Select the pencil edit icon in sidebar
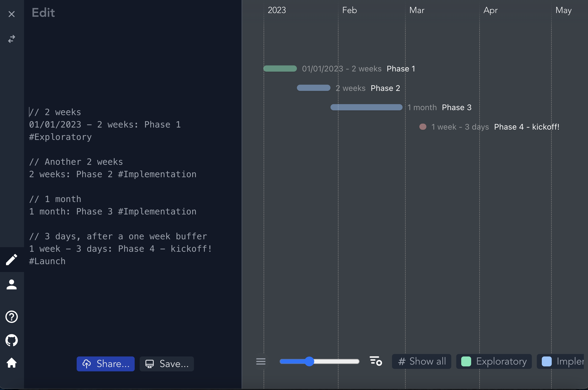The image size is (588, 390). (11, 259)
